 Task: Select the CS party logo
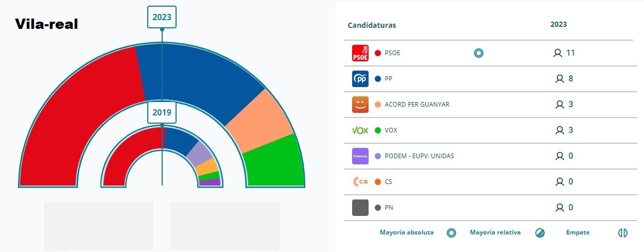pyautogui.click(x=360, y=181)
